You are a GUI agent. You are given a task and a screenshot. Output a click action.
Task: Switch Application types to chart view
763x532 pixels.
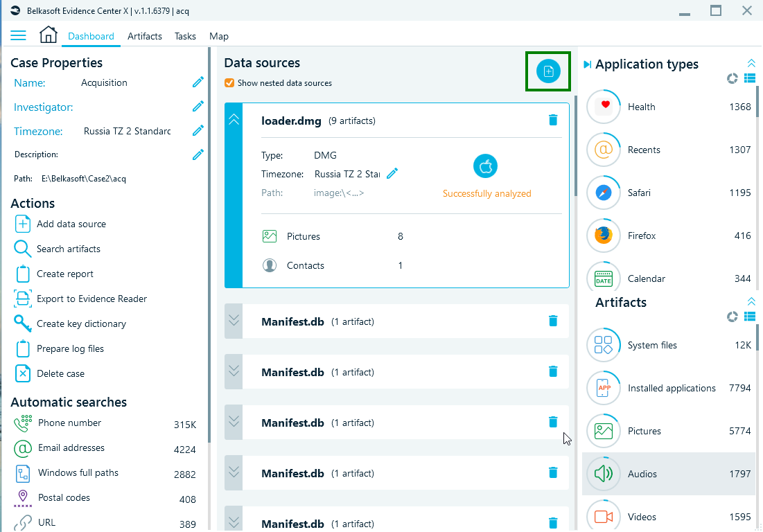pyautogui.click(x=733, y=78)
